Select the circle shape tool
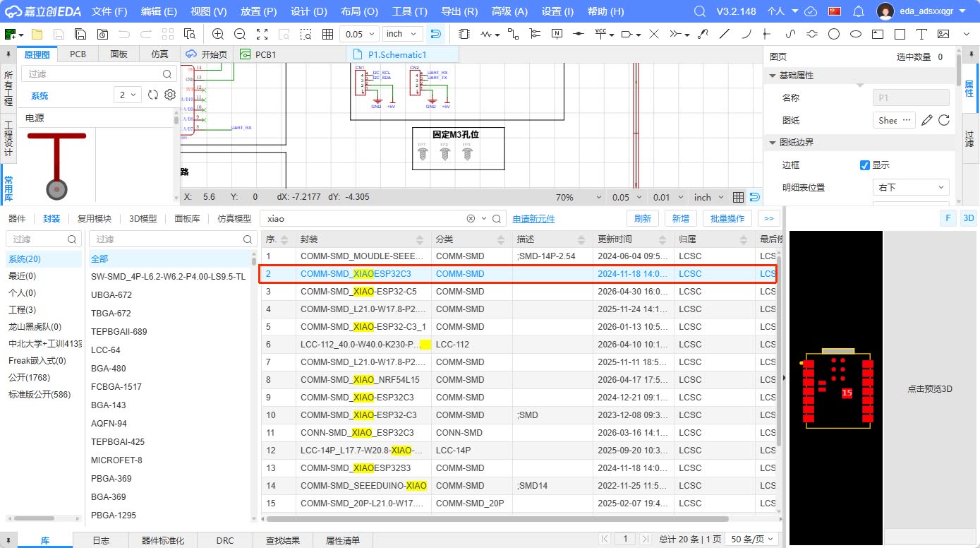This screenshot has width=980, height=548. click(834, 34)
